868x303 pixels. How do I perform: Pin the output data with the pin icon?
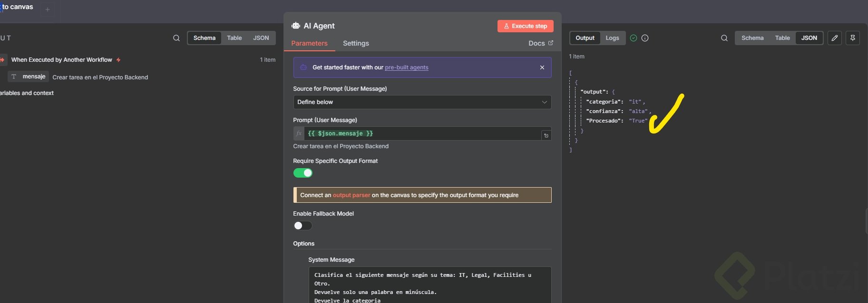click(x=853, y=38)
